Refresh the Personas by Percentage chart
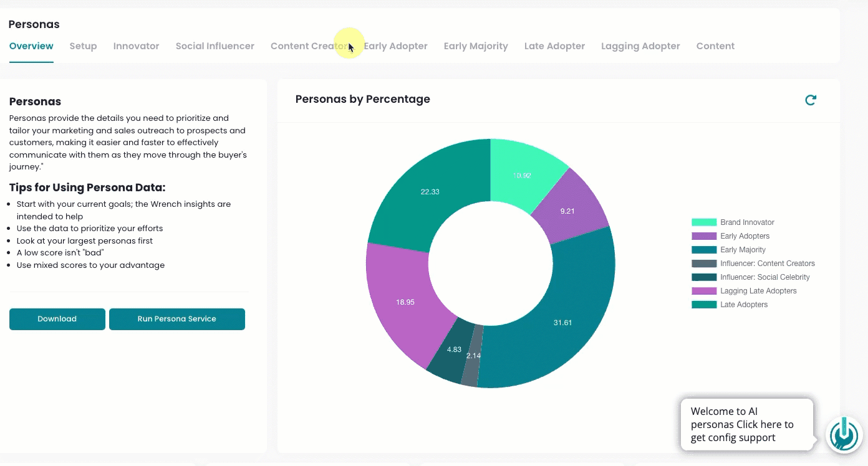Screen dimensions: 868x466 [x=811, y=100]
